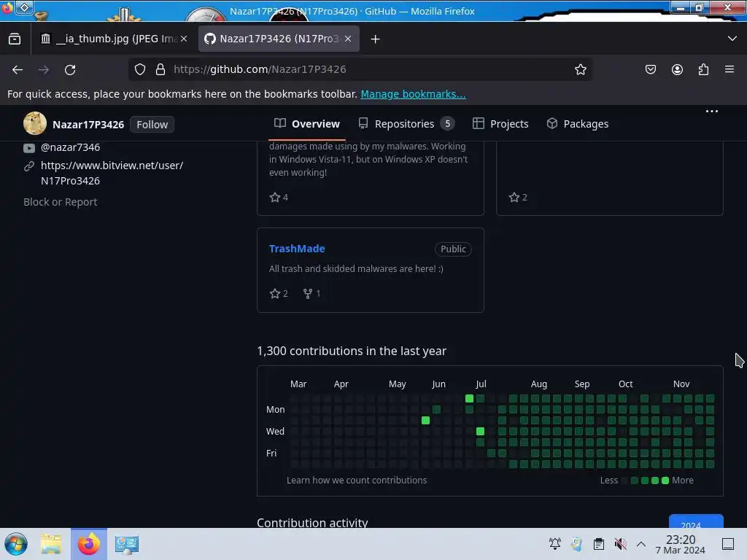The image size is (747, 560).
Task: Click the brightest legend square next to More
Action: click(x=665, y=481)
